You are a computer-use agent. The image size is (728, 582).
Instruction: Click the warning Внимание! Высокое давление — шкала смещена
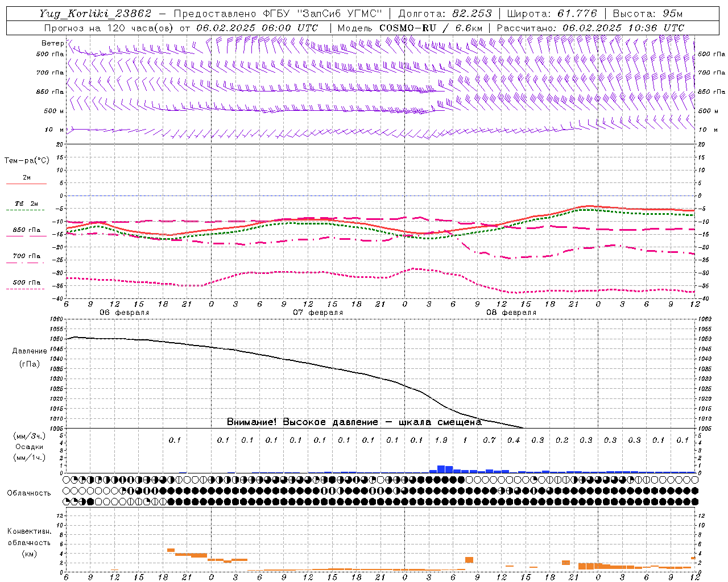click(x=354, y=422)
